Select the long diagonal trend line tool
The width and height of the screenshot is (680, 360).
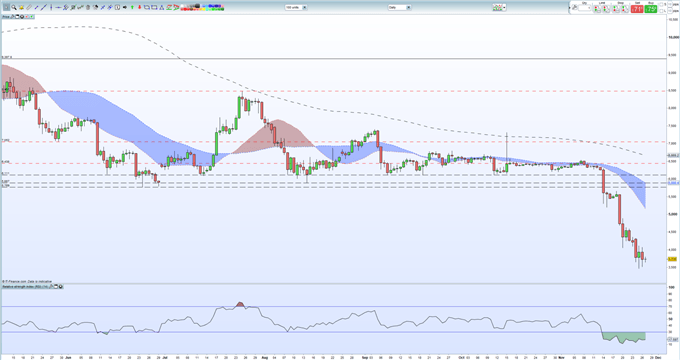(44, 7)
